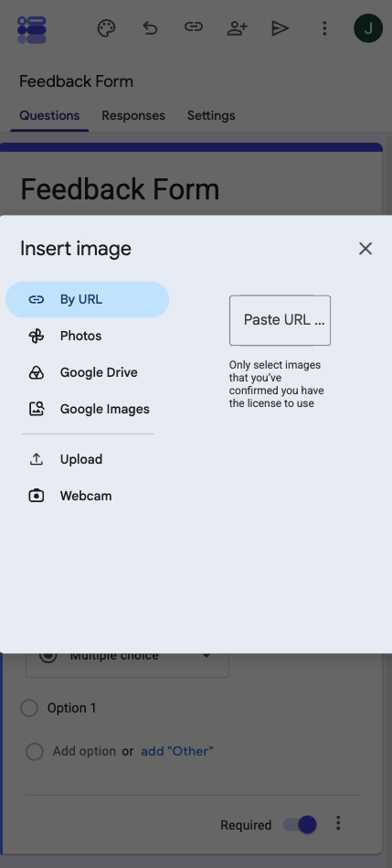
Task: Select Upload from the source list
Action: (x=88, y=459)
